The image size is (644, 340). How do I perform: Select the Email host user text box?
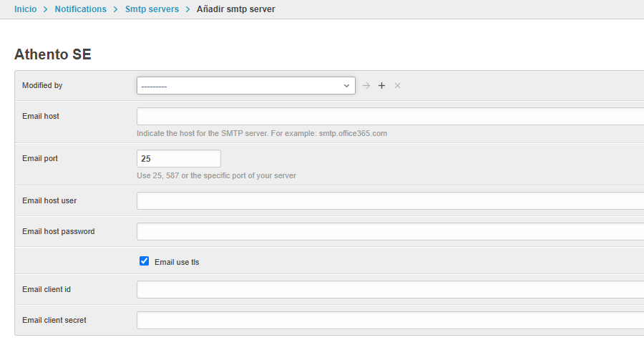(x=390, y=200)
